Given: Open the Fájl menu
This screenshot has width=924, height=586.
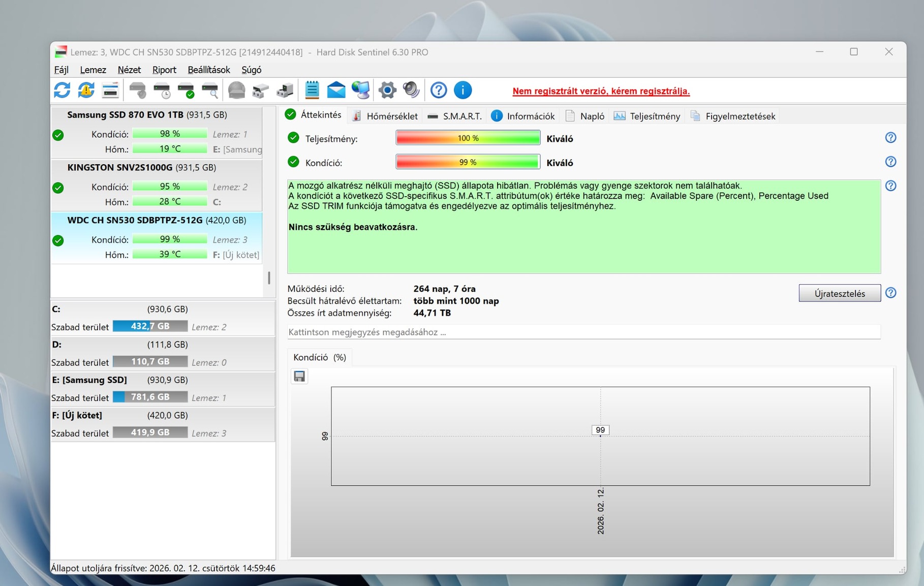Looking at the screenshot, I should [61, 70].
